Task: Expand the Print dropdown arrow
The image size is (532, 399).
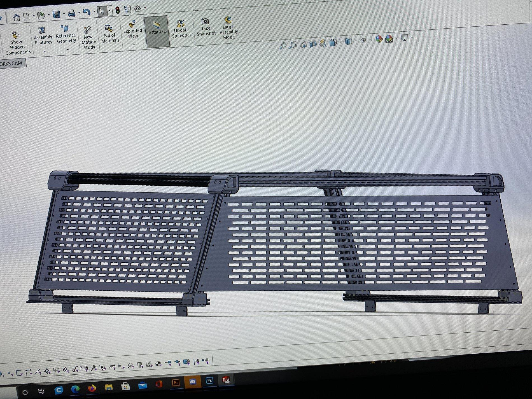Action: pyautogui.click(x=79, y=13)
